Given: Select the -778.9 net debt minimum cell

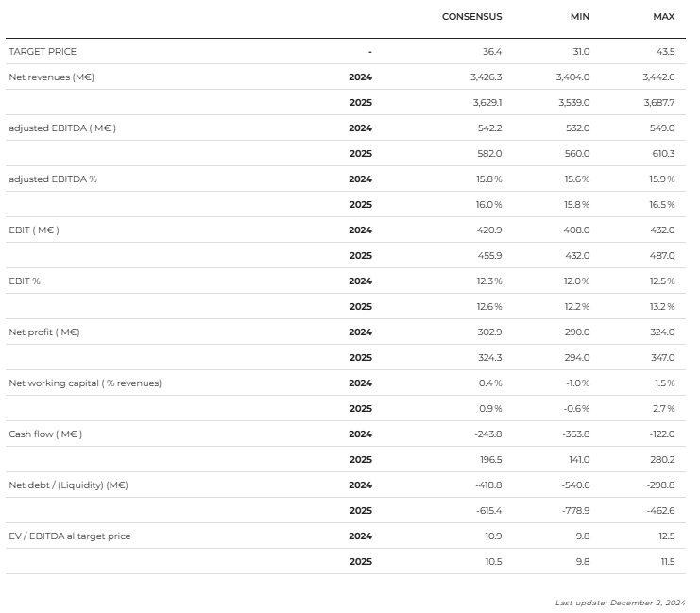Looking at the screenshot, I should (575, 510).
